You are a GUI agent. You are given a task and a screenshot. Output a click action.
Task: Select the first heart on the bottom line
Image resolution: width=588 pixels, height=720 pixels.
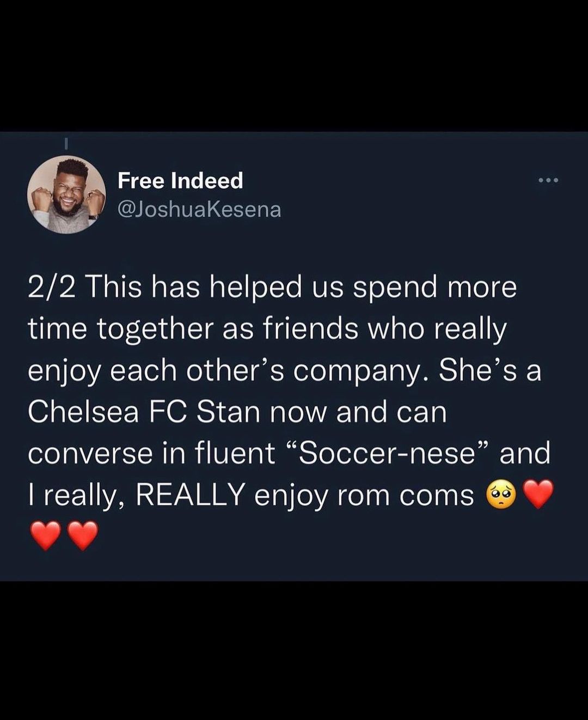[46, 535]
